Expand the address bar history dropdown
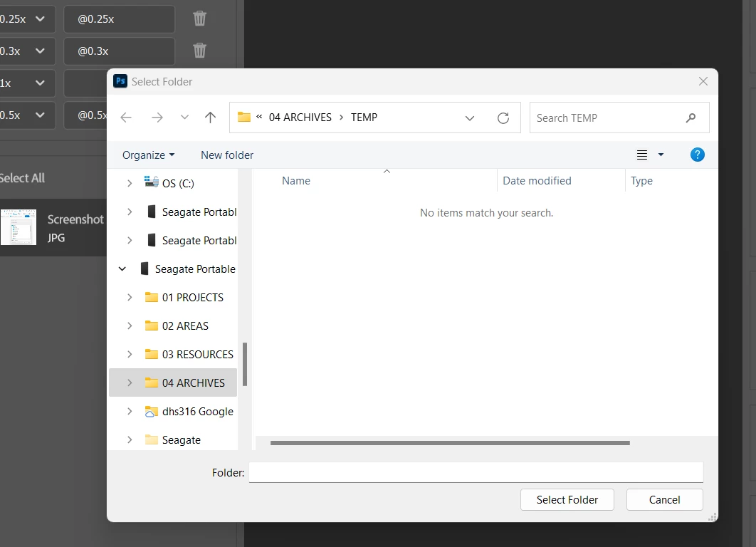Viewport: 756px width, 547px height. tap(470, 118)
